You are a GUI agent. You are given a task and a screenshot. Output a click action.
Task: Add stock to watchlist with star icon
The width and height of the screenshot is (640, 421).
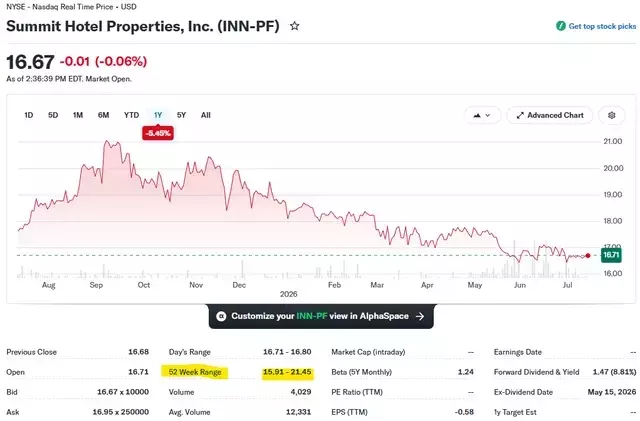point(294,27)
